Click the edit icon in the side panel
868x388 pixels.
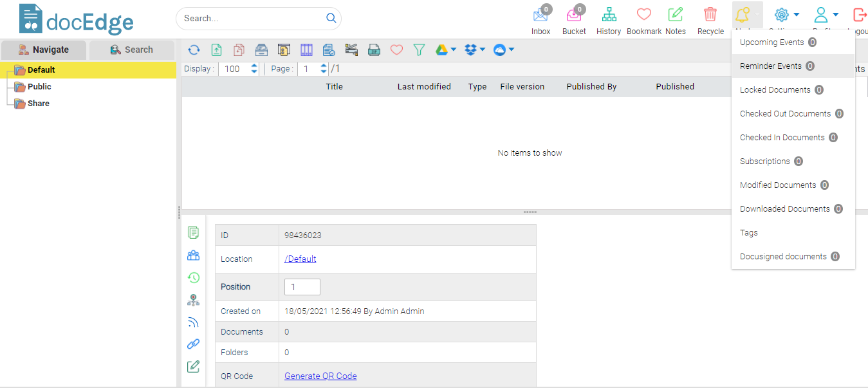[193, 366]
